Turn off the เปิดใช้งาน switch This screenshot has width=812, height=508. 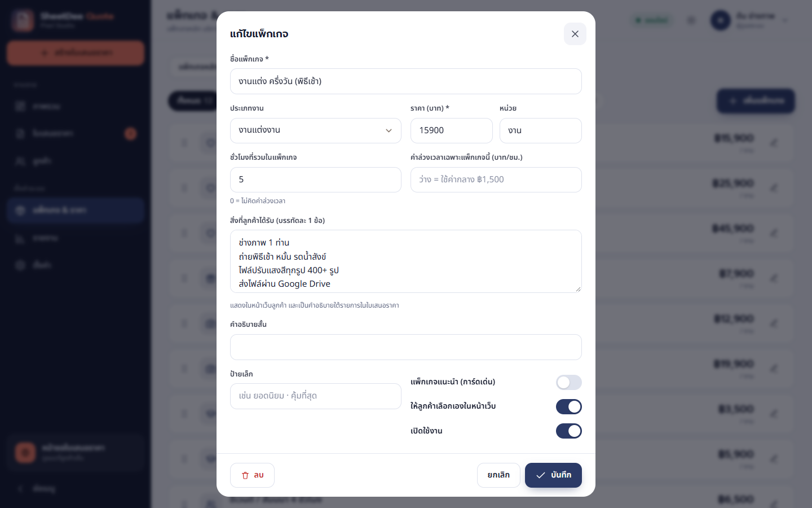pyautogui.click(x=568, y=431)
